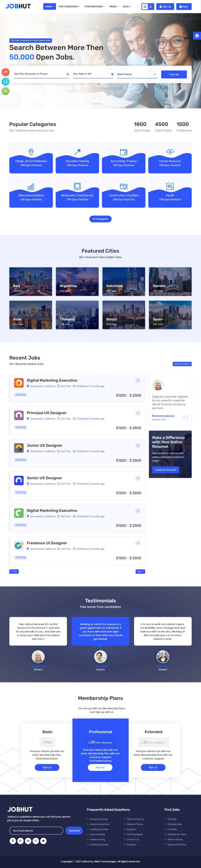201x868 pixels.
Task: Go to Next page of jobs
Action: click(x=140, y=571)
